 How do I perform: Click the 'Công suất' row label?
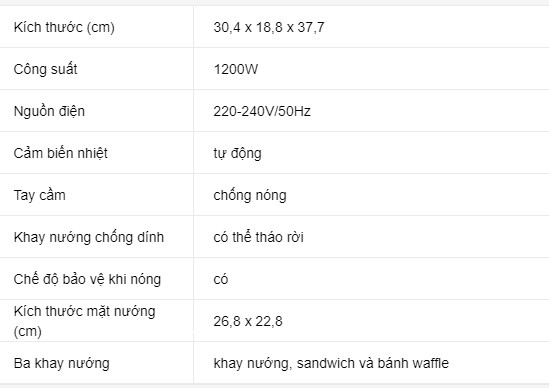pos(46,69)
